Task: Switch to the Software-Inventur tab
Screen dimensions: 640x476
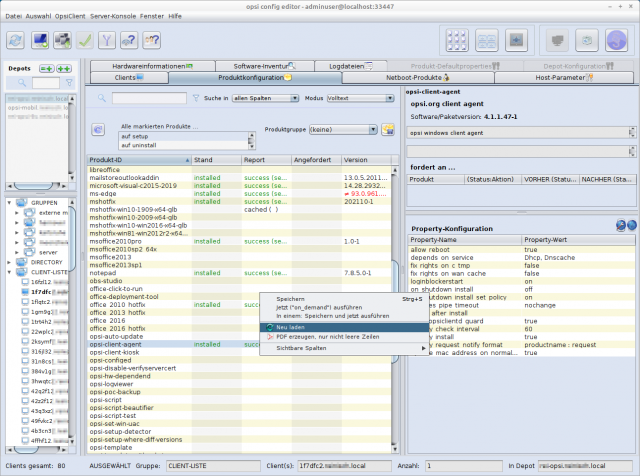Action: click(264, 66)
